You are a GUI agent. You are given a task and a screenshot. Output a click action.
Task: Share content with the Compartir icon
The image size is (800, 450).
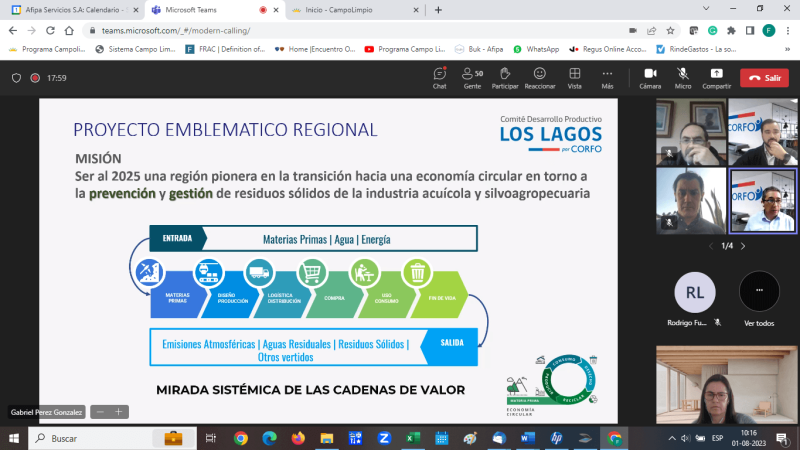pyautogui.click(x=716, y=76)
